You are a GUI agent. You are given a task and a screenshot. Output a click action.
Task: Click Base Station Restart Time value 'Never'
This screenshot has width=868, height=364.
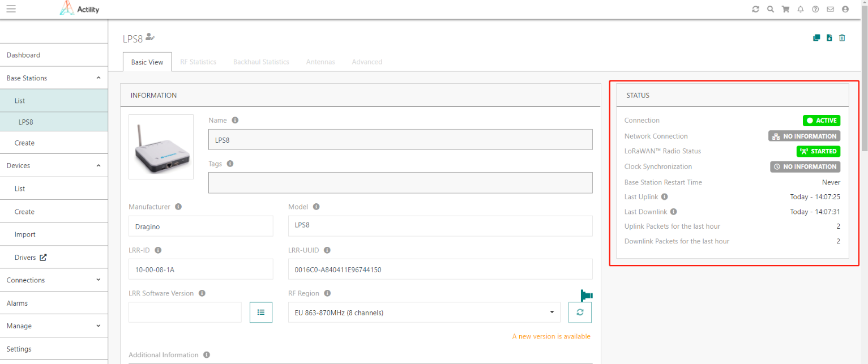831,182
